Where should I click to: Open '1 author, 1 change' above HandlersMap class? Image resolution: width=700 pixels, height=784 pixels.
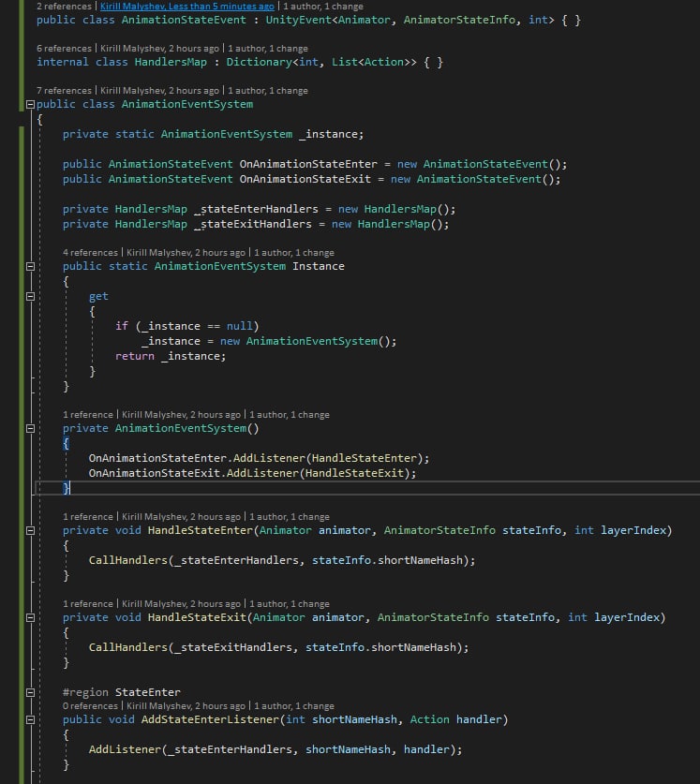268,49
